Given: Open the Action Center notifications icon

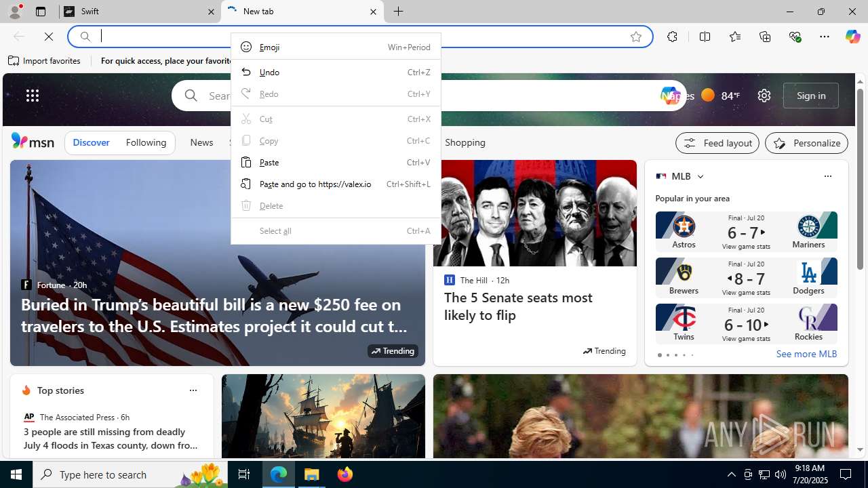Looking at the screenshot, I should click(846, 474).
